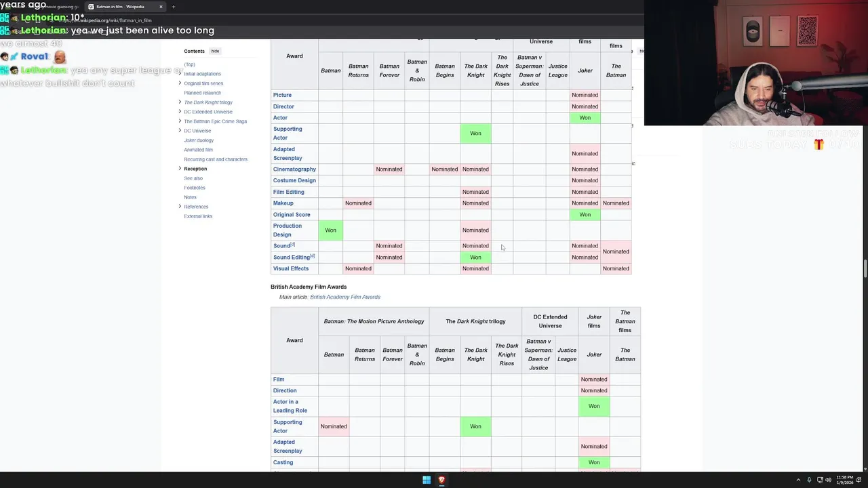The height and width of the screenshot is (488, 868).
Task: Go to Joker duology in Contents
Action: pyautogui.click(x=199, y=140)
